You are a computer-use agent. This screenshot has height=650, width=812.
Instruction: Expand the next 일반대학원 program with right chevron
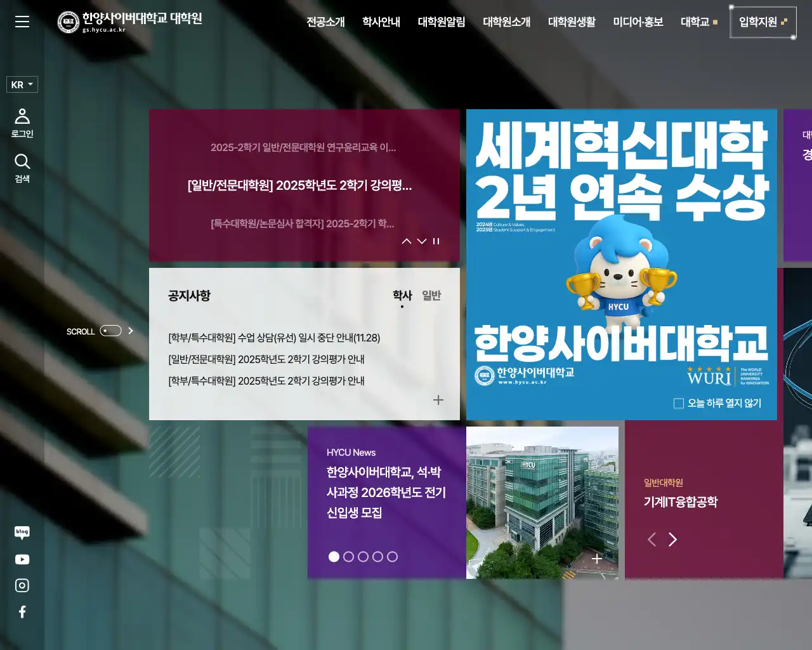pos(672,539)
